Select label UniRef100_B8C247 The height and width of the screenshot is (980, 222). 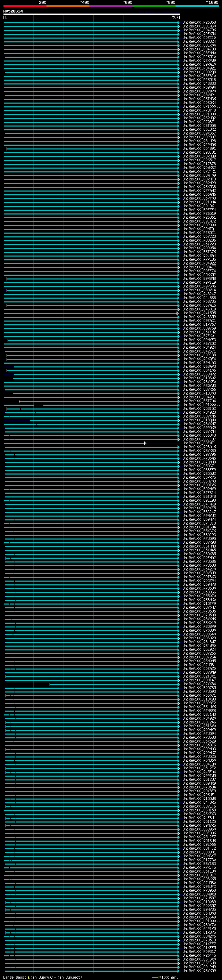pyautogui.click(x=199, y=512)
